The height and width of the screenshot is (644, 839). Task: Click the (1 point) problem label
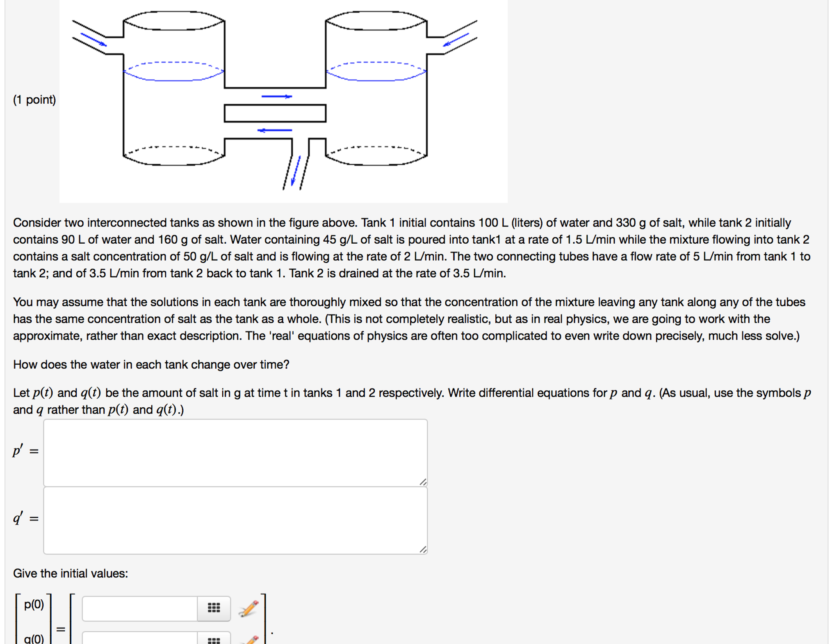[35, 99]
